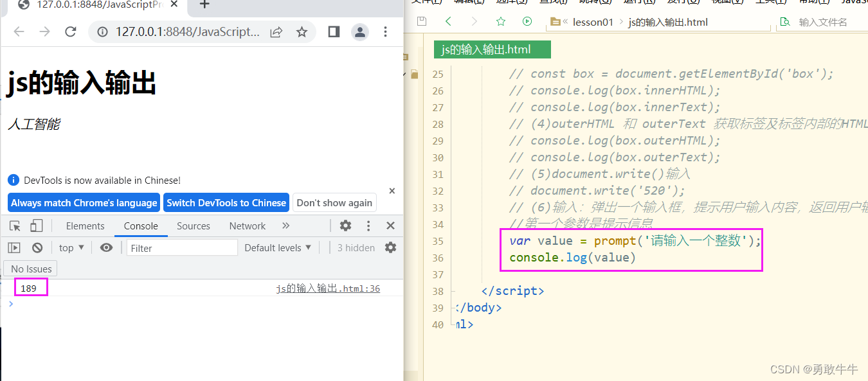
Task: Click the Chrome address bar URL
Action: (188, 31)
